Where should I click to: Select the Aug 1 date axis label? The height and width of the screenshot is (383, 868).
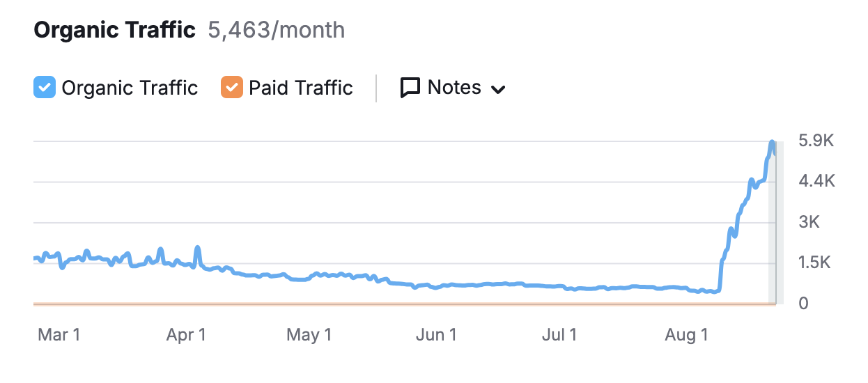coord(686,335)
